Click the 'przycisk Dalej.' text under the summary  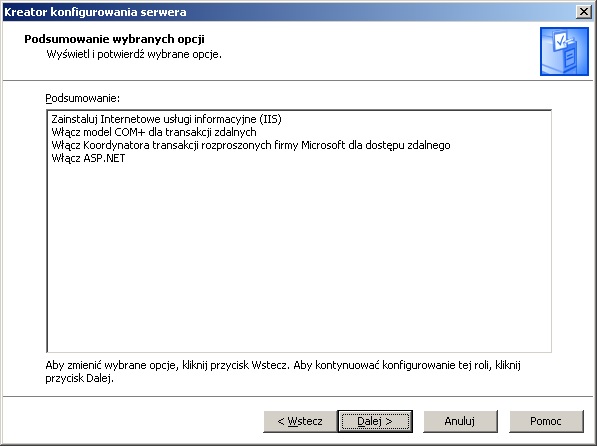point(80,379)
